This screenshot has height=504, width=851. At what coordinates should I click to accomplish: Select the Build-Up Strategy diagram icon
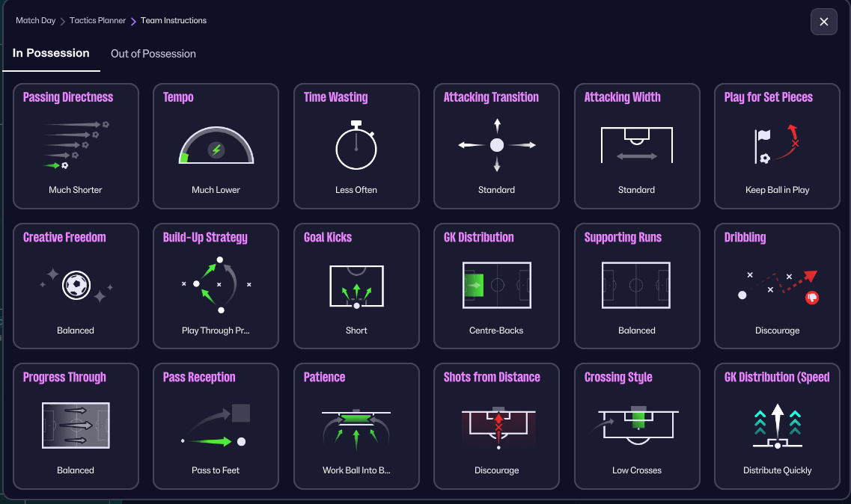(x=216, y=285)
